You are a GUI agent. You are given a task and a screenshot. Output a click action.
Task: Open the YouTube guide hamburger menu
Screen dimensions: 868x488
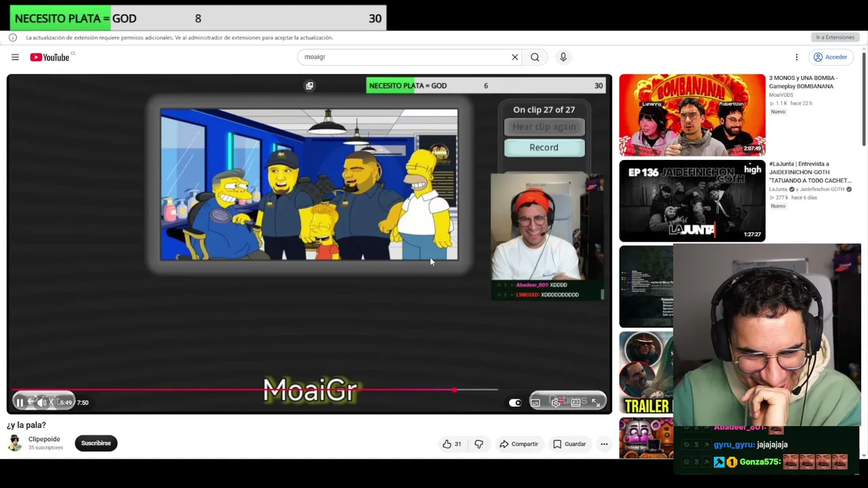15,57
